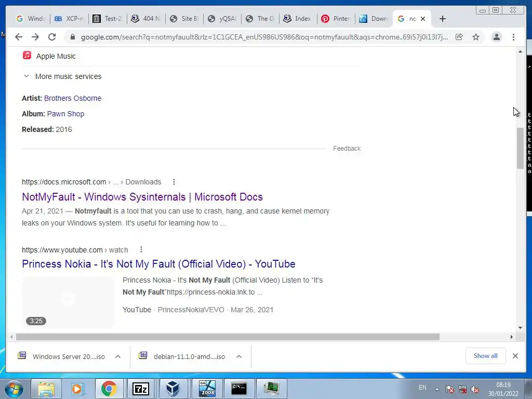Close the downloads bar
This screenshot has height=399, width=532.
515,355
